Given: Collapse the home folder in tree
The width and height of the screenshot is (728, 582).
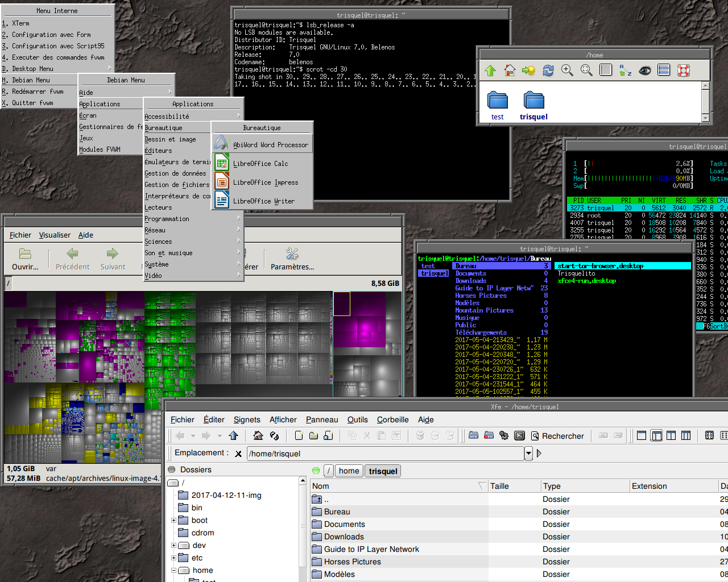Looking at the screenshot, I should coord(173,570).
